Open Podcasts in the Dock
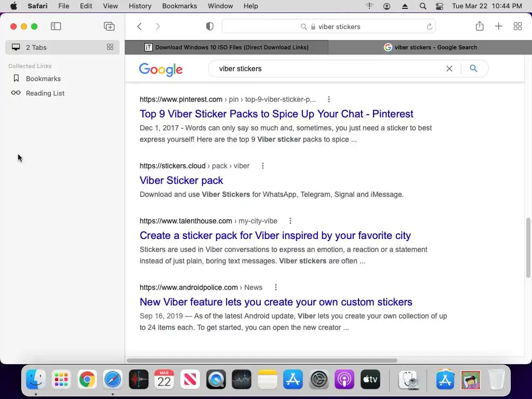 (344, 379)
